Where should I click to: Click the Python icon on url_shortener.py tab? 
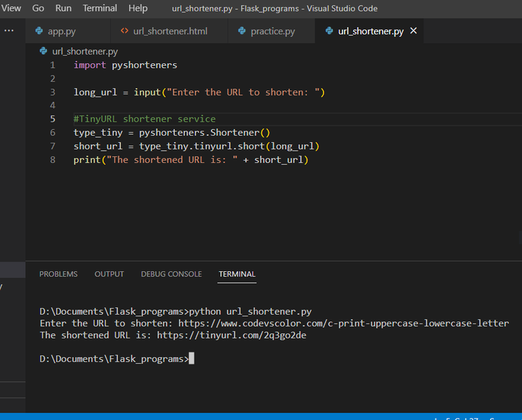click(x=329, y=31)
